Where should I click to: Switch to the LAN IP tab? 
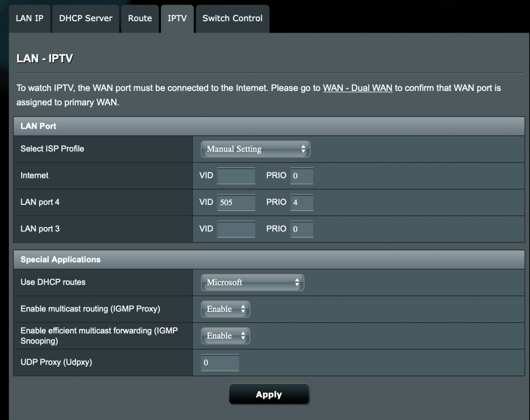tap(30, 19)
